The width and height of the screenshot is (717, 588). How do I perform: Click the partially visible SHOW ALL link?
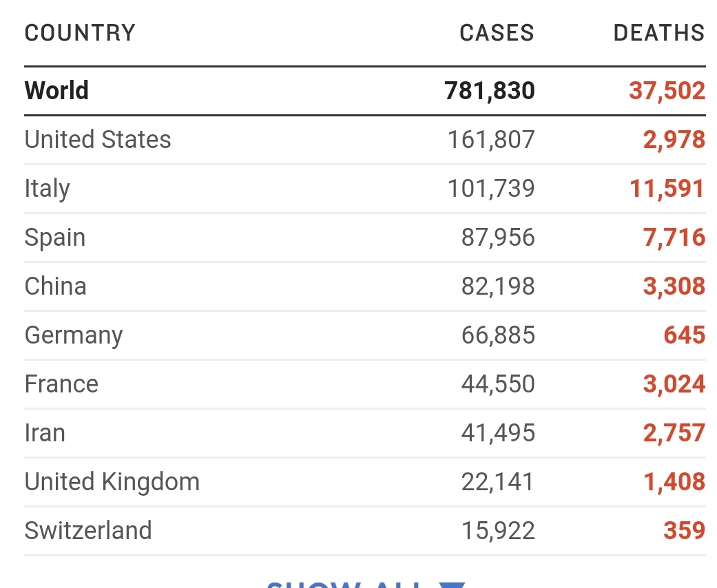(344, 585)
